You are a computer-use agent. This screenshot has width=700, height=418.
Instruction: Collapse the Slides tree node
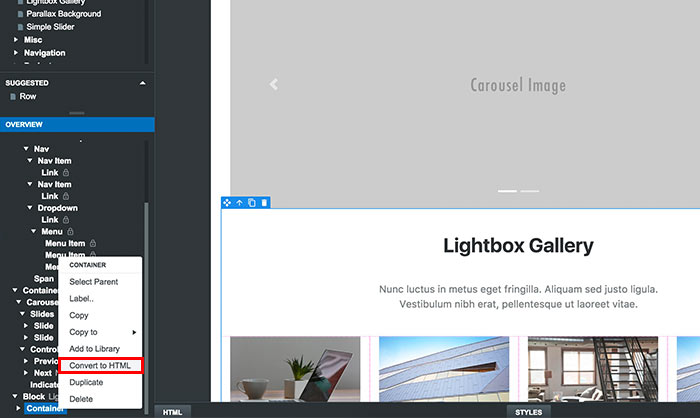(22, 314)
